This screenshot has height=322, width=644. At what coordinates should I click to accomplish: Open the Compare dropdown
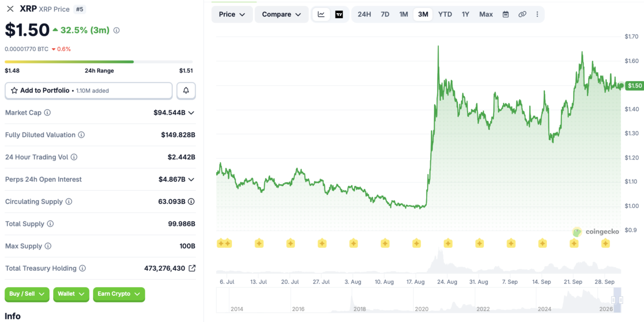pos(282,14)
